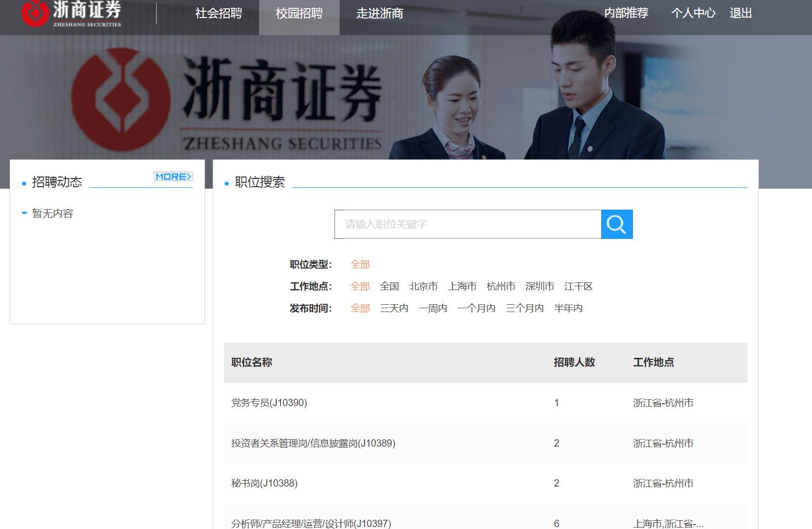The image size is (812, 529).
Task: Click the 工作地点 column header
Action: [653, 362]
